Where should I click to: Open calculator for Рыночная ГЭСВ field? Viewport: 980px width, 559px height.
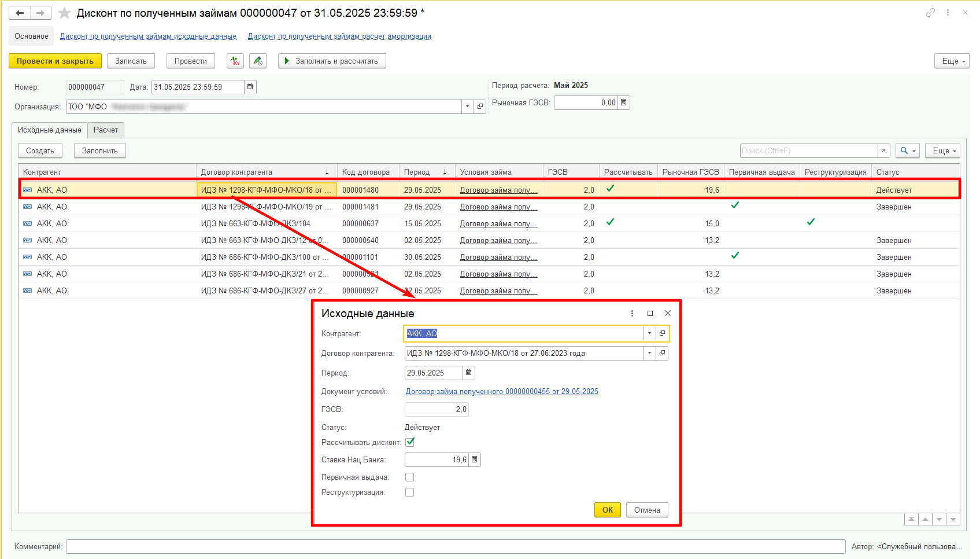[x=623, y=102]
